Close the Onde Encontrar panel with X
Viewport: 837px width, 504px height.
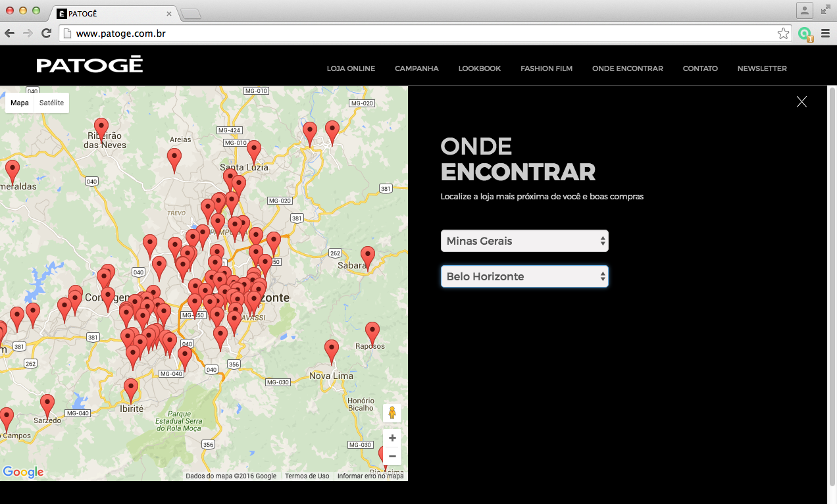coord(801,101)
